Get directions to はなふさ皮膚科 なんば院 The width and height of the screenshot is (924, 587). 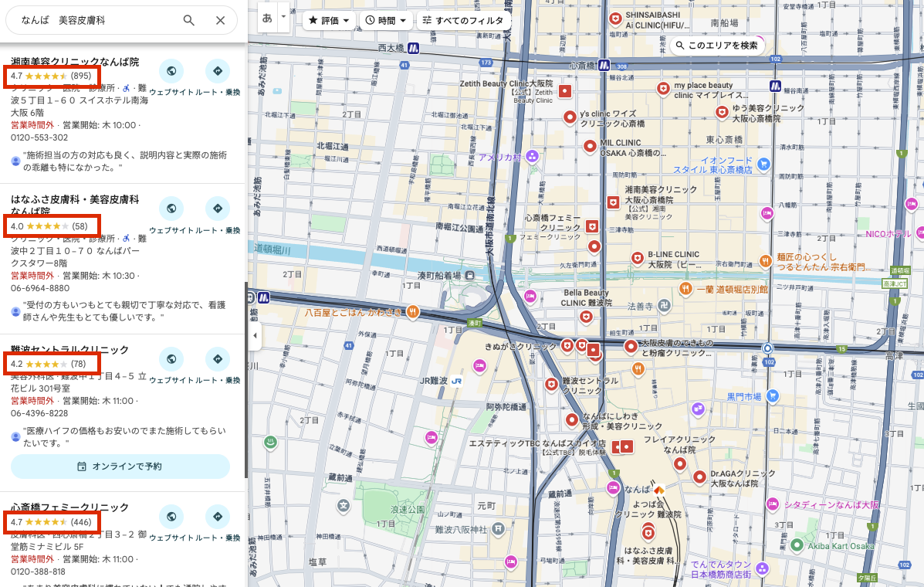(218, 209)
